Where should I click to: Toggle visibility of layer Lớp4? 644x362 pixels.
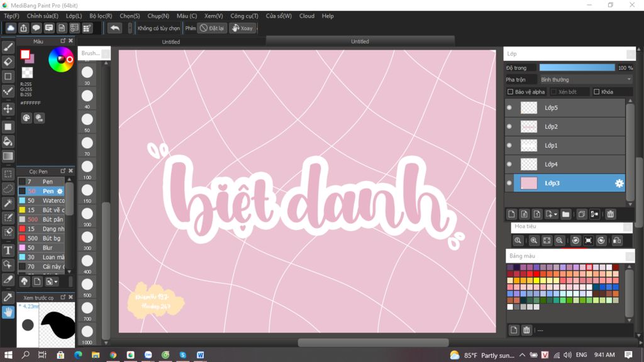[x=509, y=164]
